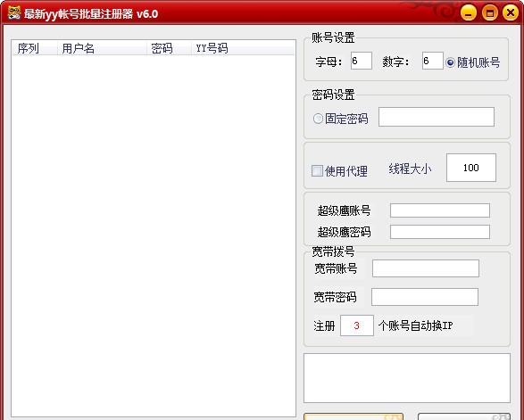This screenshot has width=524, height=420.
Task: Focus the 超级鹰密码 input field
Action: click(440, 232)
